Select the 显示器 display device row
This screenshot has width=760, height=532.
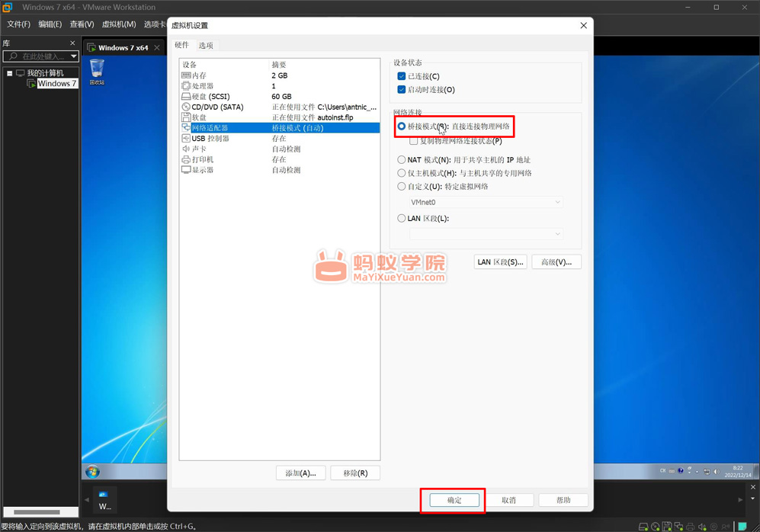click(x=279, y=170)
